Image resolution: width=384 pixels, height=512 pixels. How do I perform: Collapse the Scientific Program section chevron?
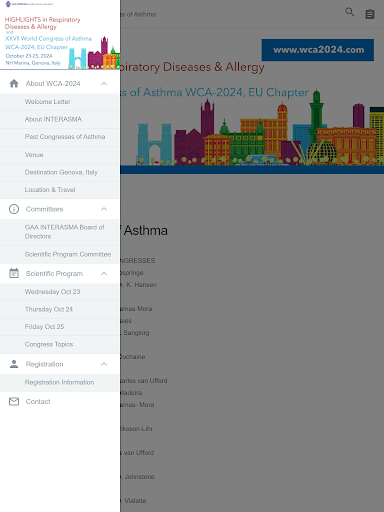click(104, 273)
